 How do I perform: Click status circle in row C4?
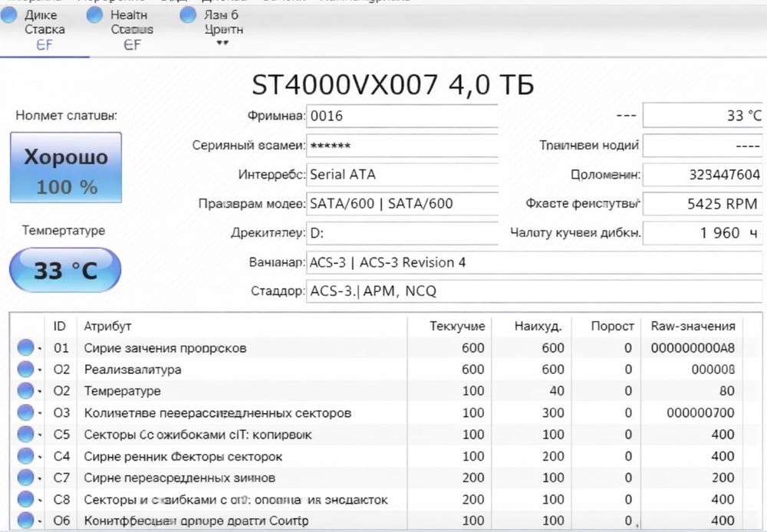pos(25,456)
